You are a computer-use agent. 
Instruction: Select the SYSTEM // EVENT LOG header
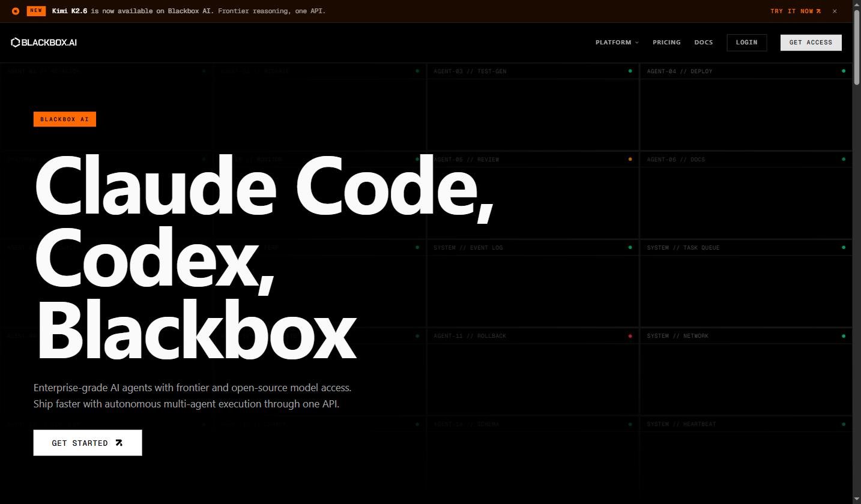tap(533, 248)
